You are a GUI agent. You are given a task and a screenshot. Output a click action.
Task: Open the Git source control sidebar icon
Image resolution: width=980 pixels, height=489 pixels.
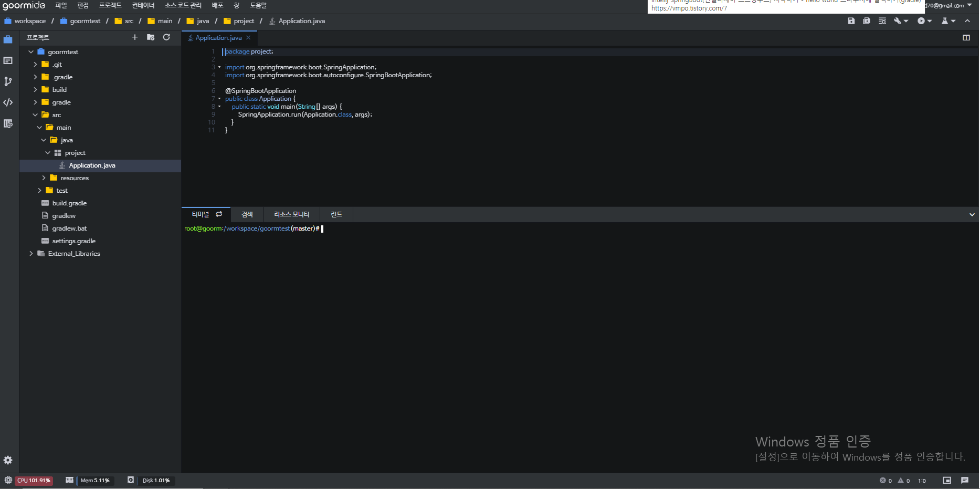point(8,81)
